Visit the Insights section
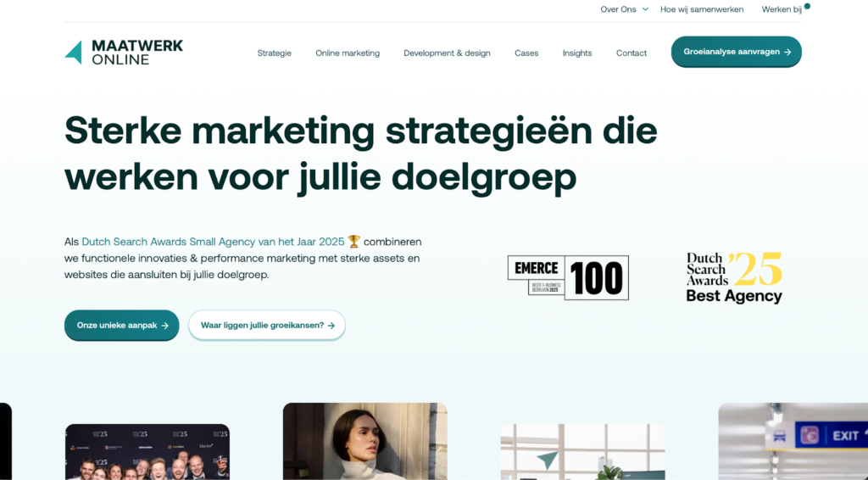Viewport: 868px width, 480px height. [x=577, y=53]
